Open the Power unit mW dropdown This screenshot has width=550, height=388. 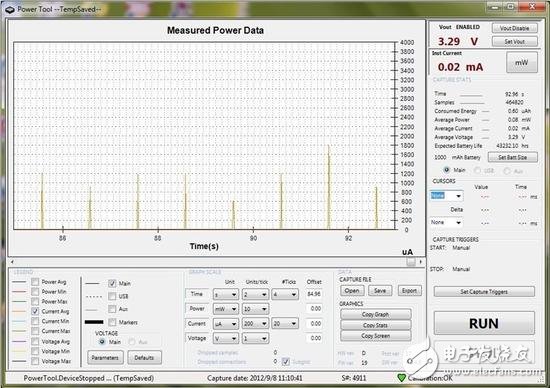point(226,309)
